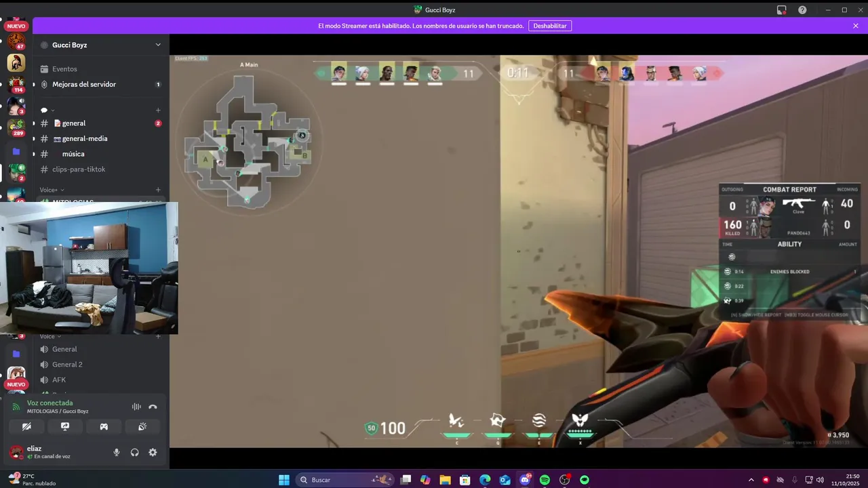Add channel to Voice+ category
The height and width of the screenshot is (488, 868).
click(158, 190)
